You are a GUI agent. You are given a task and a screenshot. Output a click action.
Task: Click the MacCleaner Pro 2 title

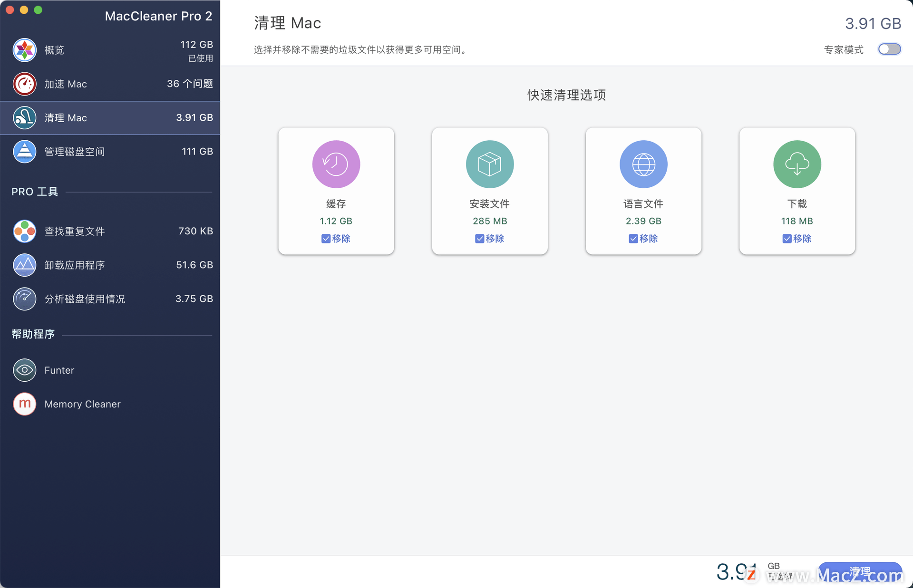(158, 16)
